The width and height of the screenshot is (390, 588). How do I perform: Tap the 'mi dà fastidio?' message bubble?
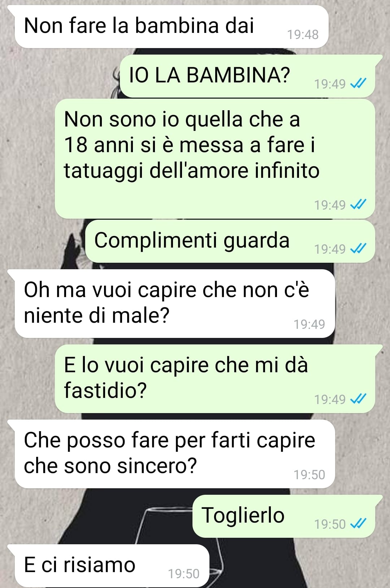(x=215, y=378)
